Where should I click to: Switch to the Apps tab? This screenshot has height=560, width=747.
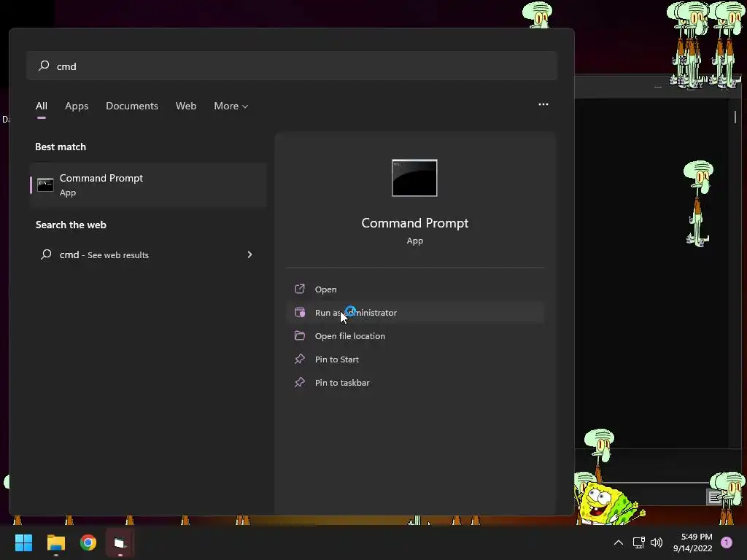click(x=77, y=106)
